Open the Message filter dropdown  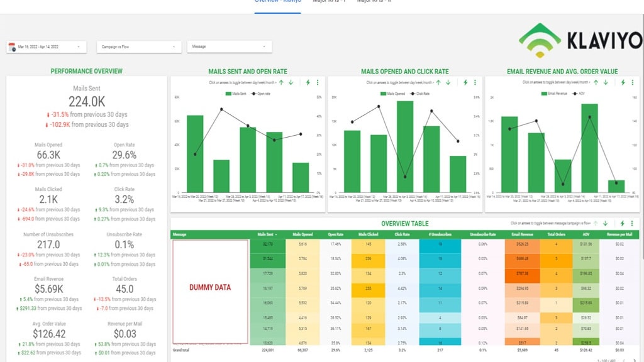pos(229,47)
